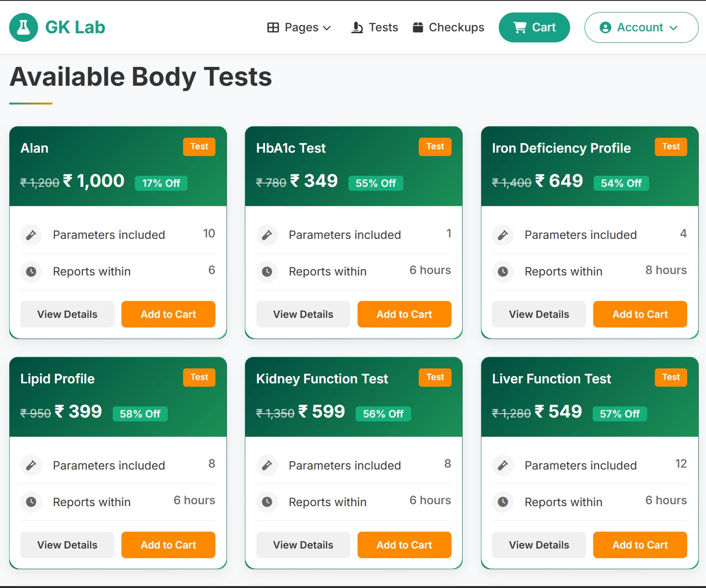Click the microscope icon beside Tests

[x=357, y=27]
